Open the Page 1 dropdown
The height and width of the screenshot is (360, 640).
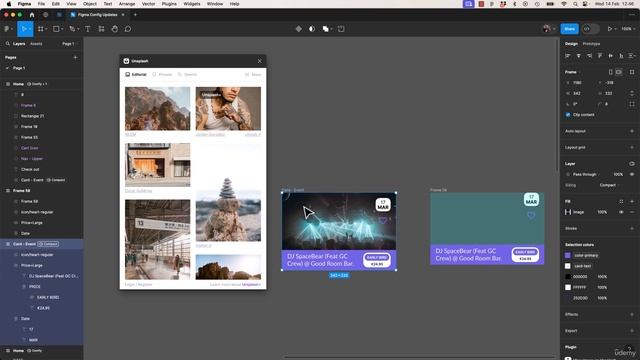69,44
